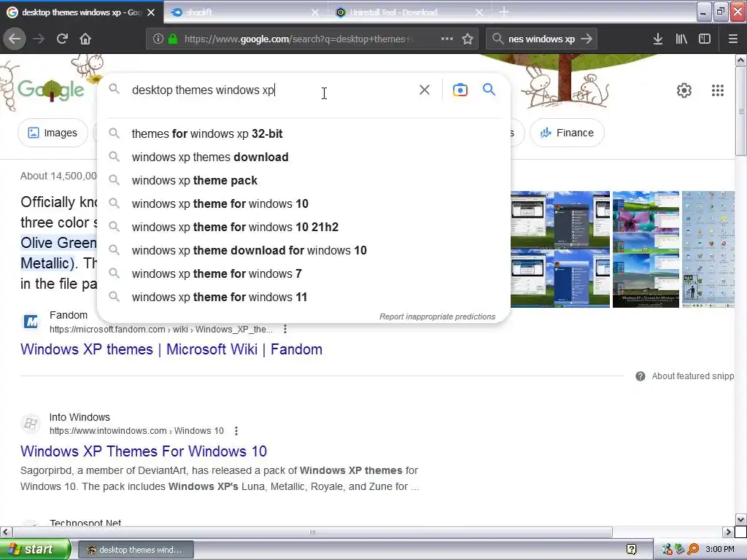Open the Google apps grid icon

tap(718, 90)
